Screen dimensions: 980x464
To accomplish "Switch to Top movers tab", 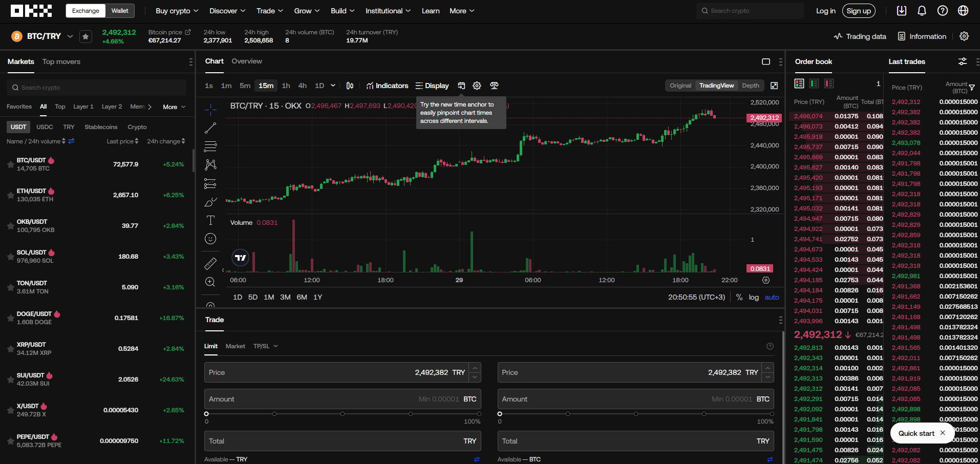I will [x=61, y=61].
